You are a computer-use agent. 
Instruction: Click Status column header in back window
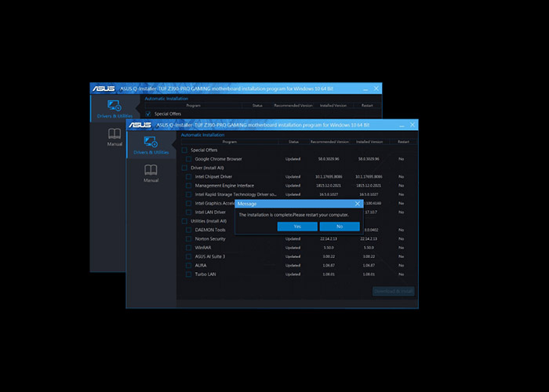click(x=257, y=105)
